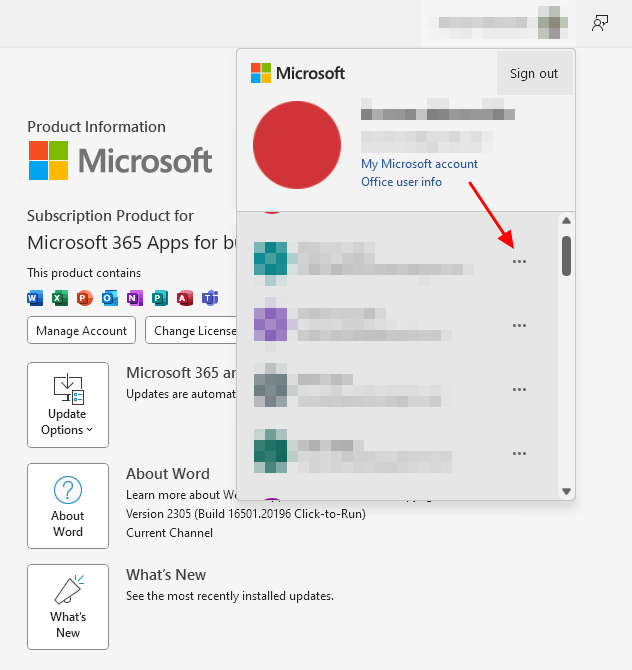Click the Manage Account button

tap(81, 330)
